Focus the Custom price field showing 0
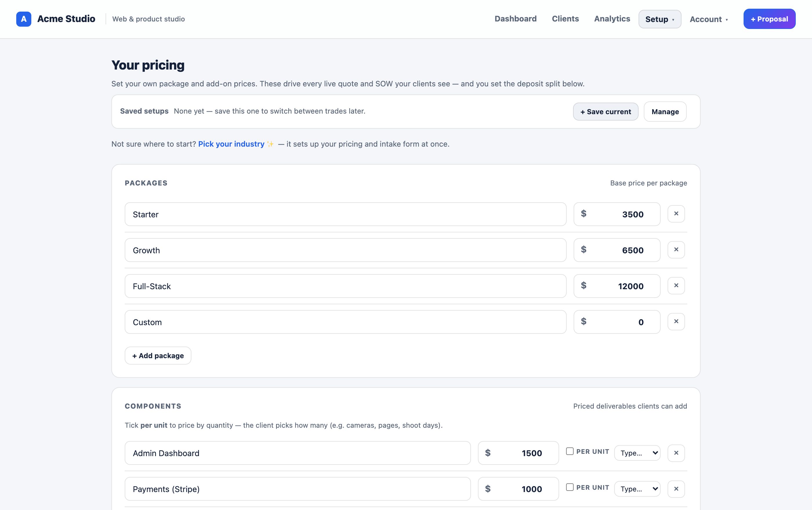The width and height of the screenshot is (812, 510). click(617, 322)
